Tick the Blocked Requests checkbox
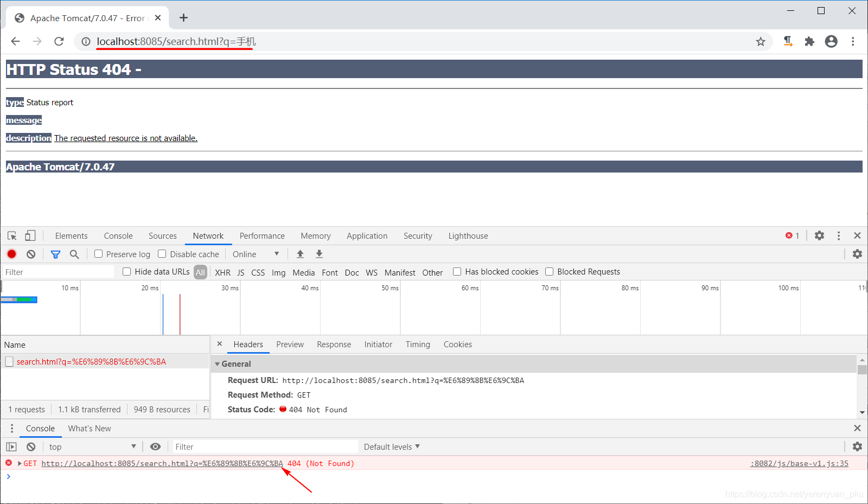This screenshot has width=868, height=504. point(549,272)
